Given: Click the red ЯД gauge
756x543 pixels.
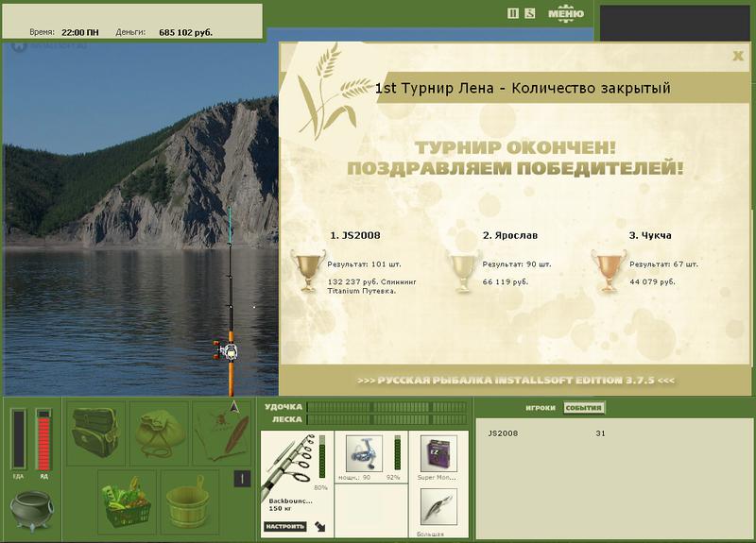Looking at the screenshot, I should click(x=43, y=439).
